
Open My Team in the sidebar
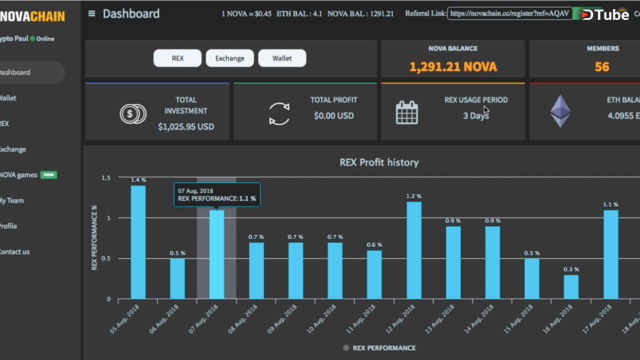(12, 200)
